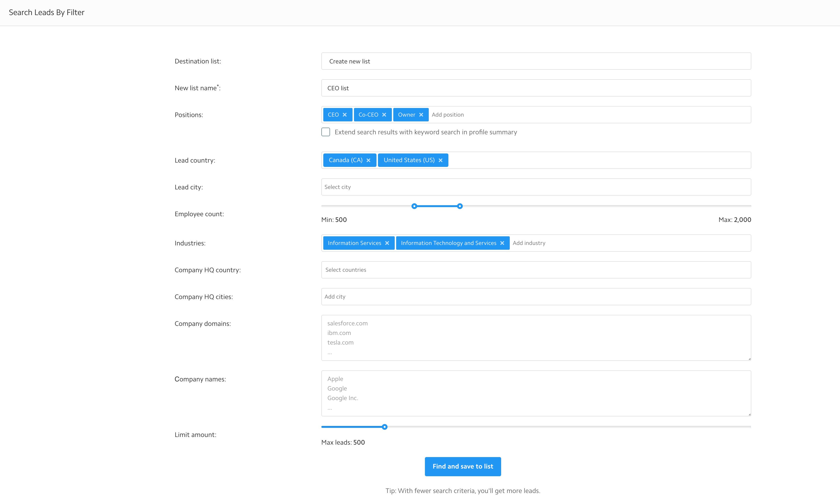Click the Owner tag label
Viewport: 840px width, 504px height.
pyautogui.click(x=406, y=115)
